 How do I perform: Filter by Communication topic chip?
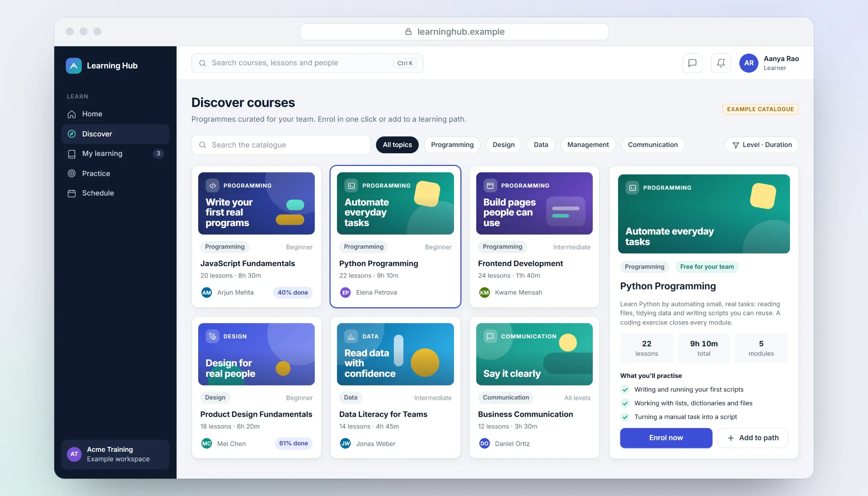(653, 145)
